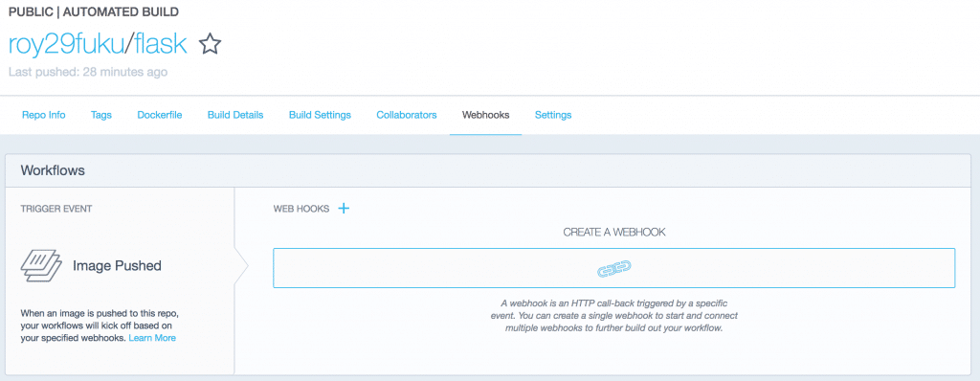Click the chain link webhook icon
Screen dimensions: 980x381
coord(614,268)
